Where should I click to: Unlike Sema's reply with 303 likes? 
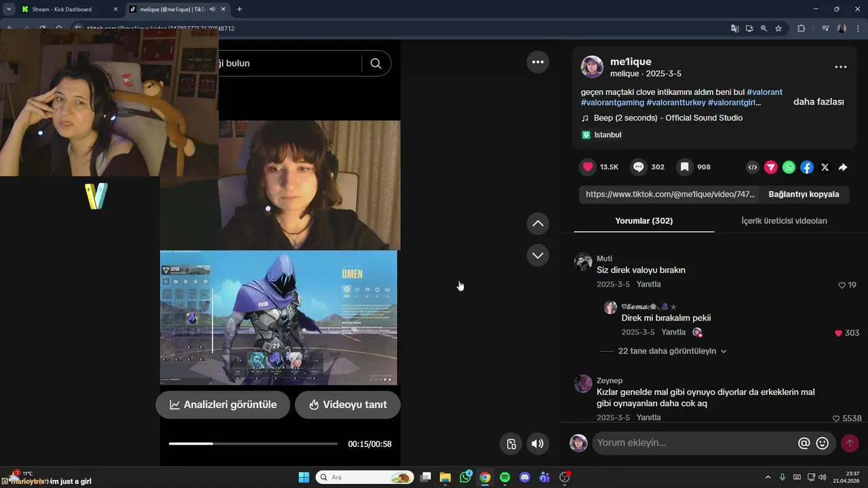(x=838, y=333)
